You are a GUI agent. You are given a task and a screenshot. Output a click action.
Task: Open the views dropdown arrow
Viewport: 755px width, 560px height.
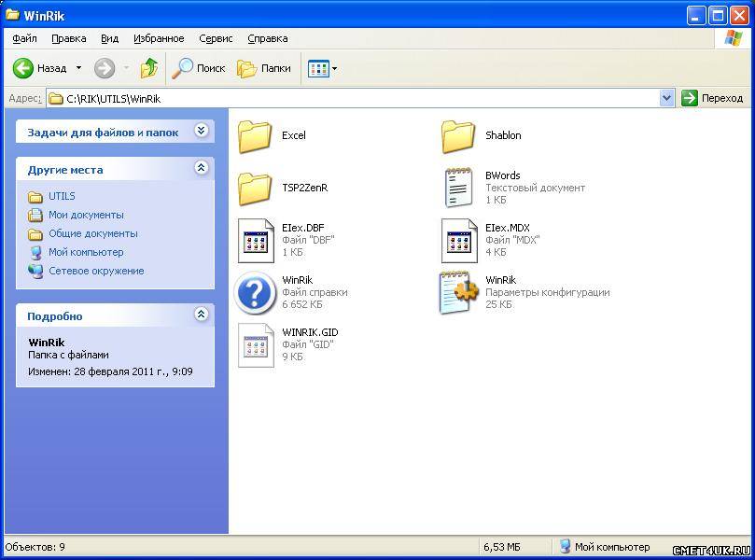[x=335, y=69]
